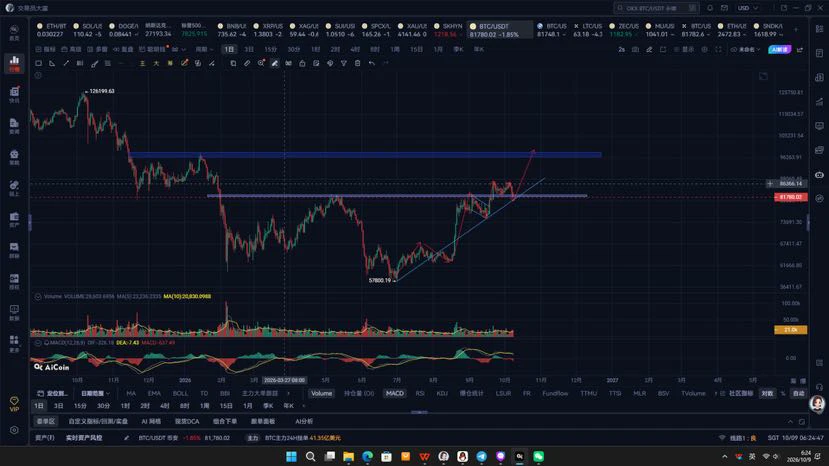
Task: Open the USD currency dropdown
Action: (748, 8)
